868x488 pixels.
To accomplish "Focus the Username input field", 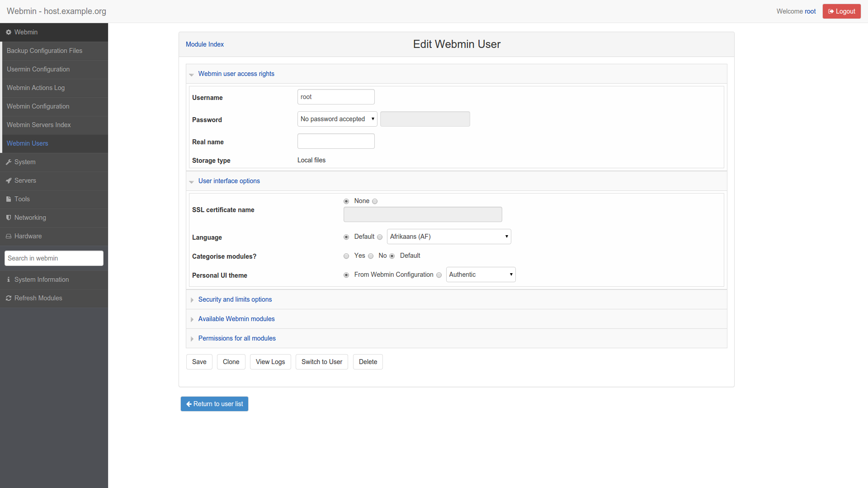I will 336,97.
